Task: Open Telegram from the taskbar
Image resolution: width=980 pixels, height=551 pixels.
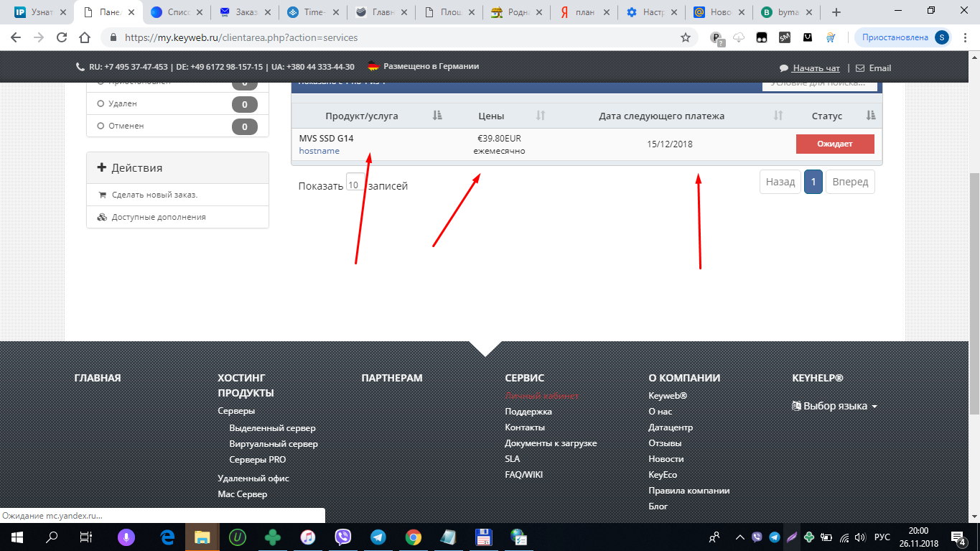Action: pos(378,537)
